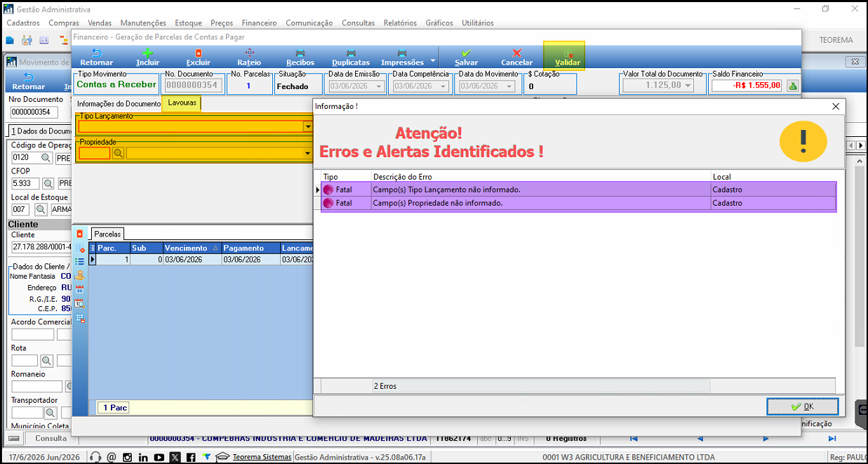Click OK in the Informação dialog

point(802,406)
